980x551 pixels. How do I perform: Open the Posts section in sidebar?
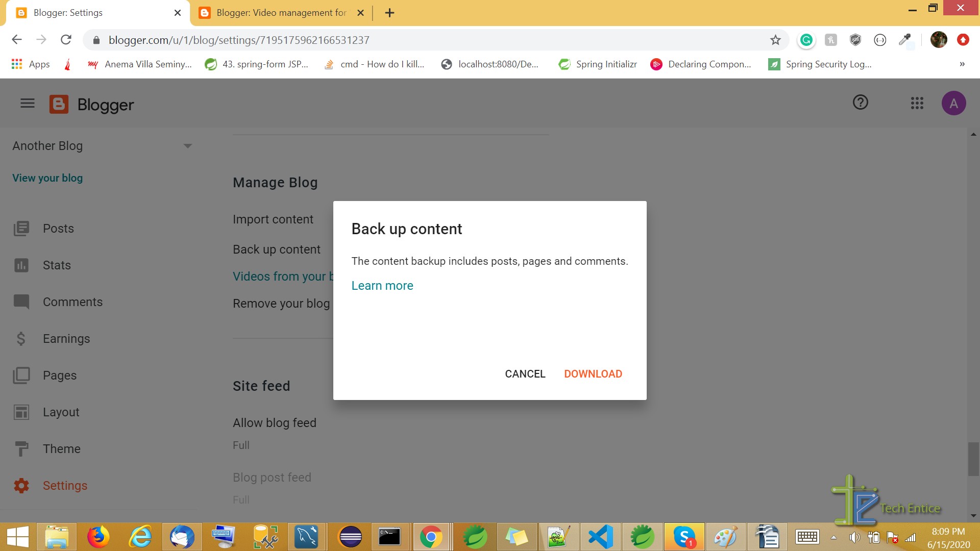[x=59, y=228]
